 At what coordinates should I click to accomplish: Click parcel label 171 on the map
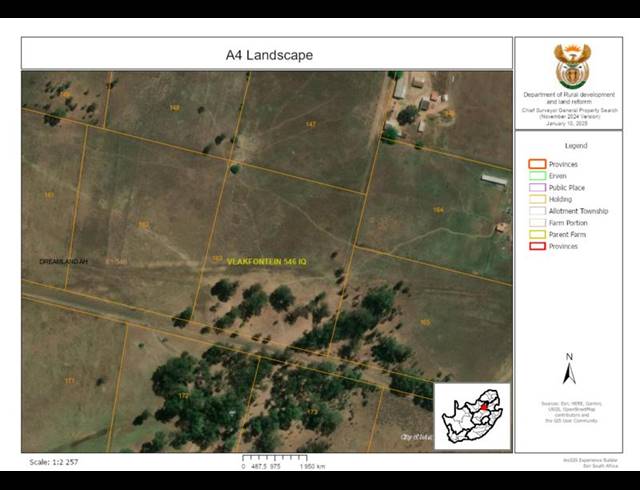pyautogui.click(x=70, y=381)
